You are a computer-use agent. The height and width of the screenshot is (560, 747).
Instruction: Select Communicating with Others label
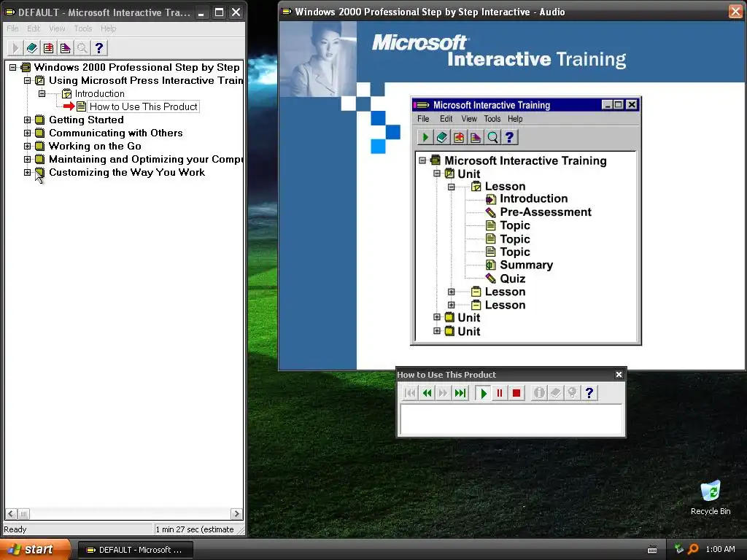point(116,133)
